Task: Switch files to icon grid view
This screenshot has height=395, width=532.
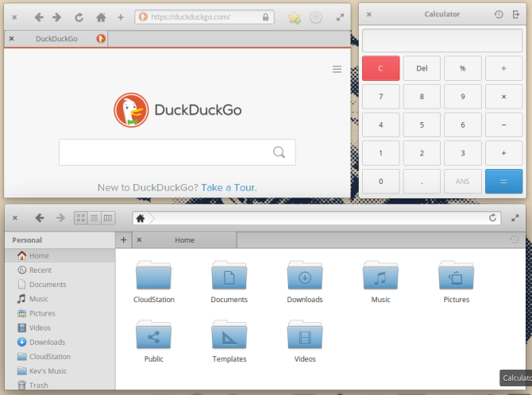Action: [x=81, y=218]
